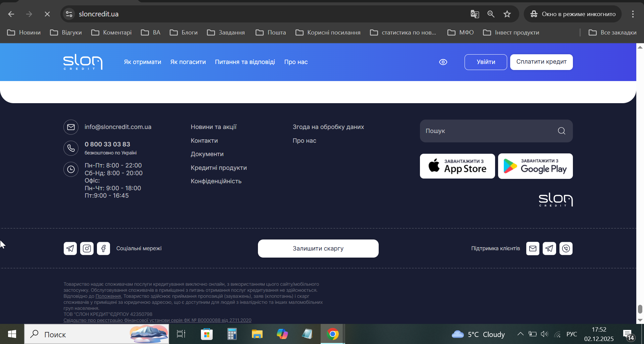The image size is (644, 344).
Task: Open the Як отримати menu item
Action: point(143,62)
